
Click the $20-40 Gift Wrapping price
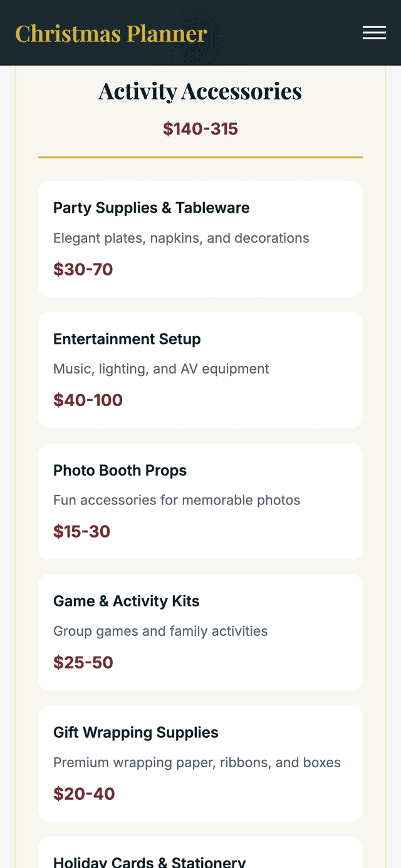[x=83, y=793]
